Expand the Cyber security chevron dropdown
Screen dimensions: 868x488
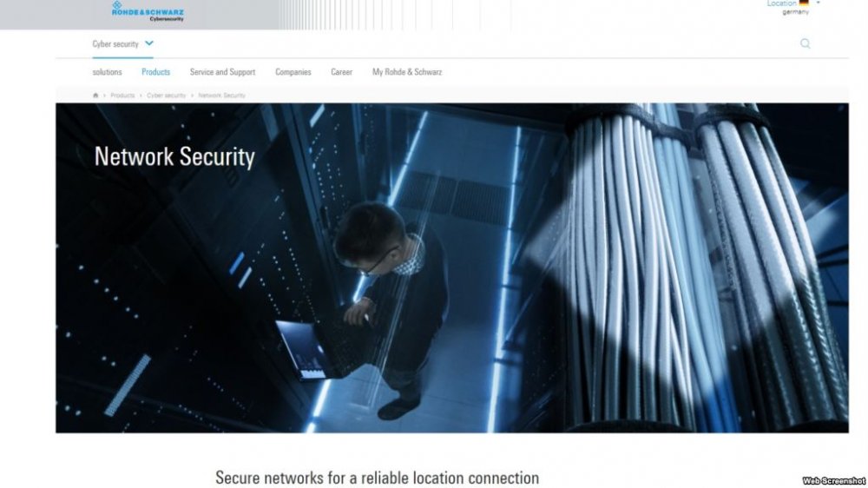coord(149,43)
